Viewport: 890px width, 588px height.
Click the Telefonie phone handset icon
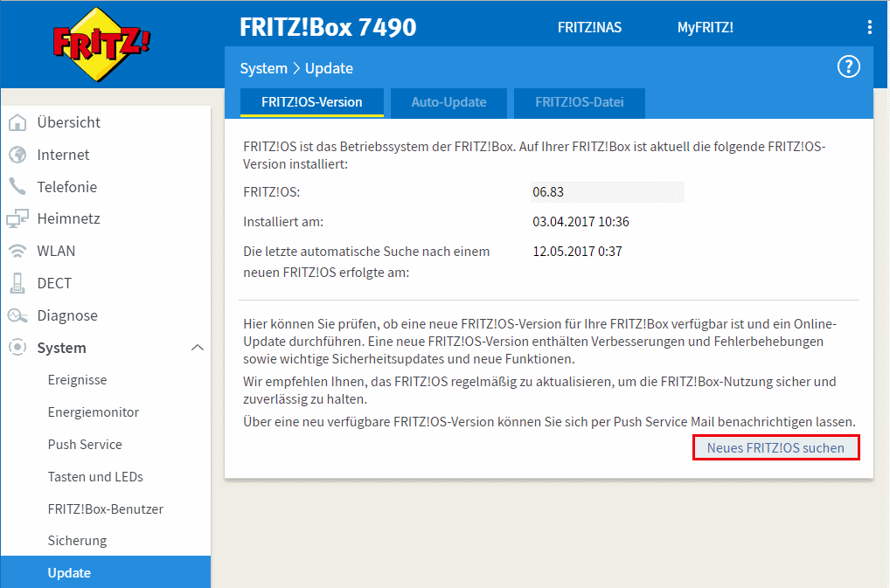click(17, 187)
